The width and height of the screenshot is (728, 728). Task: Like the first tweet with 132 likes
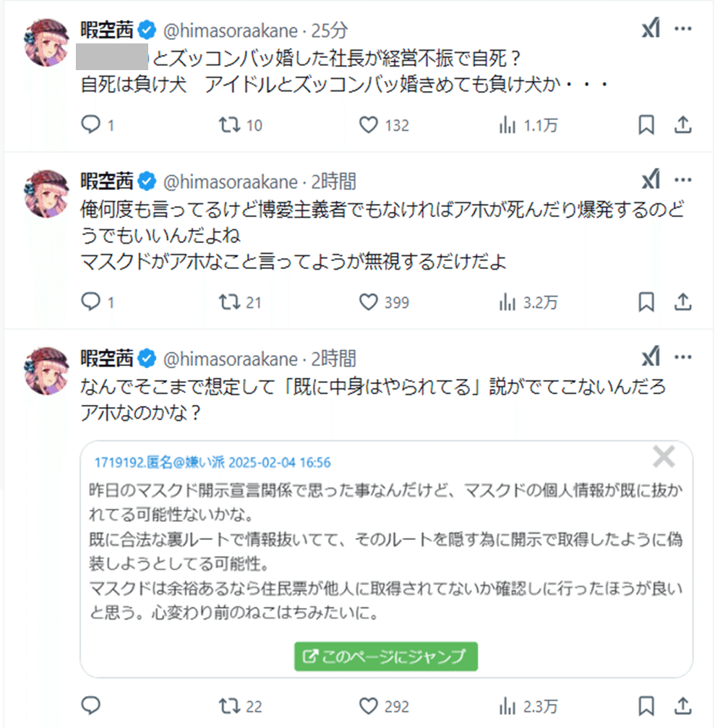[369, 125]
